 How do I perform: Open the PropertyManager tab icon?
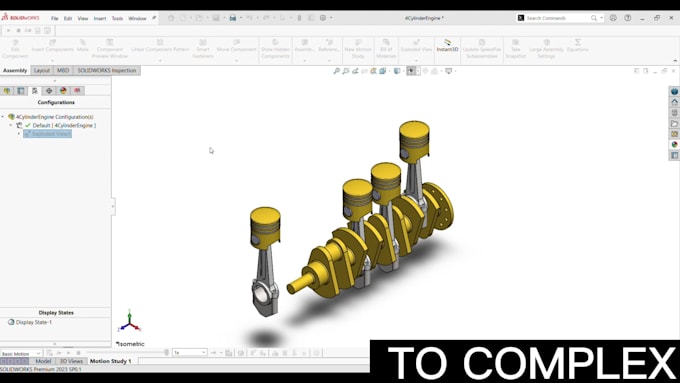[x=21, y=91]
